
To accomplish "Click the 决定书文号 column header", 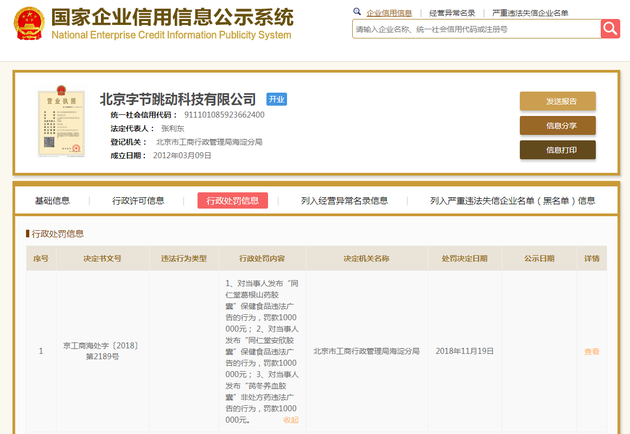I will tap(102, 258).
